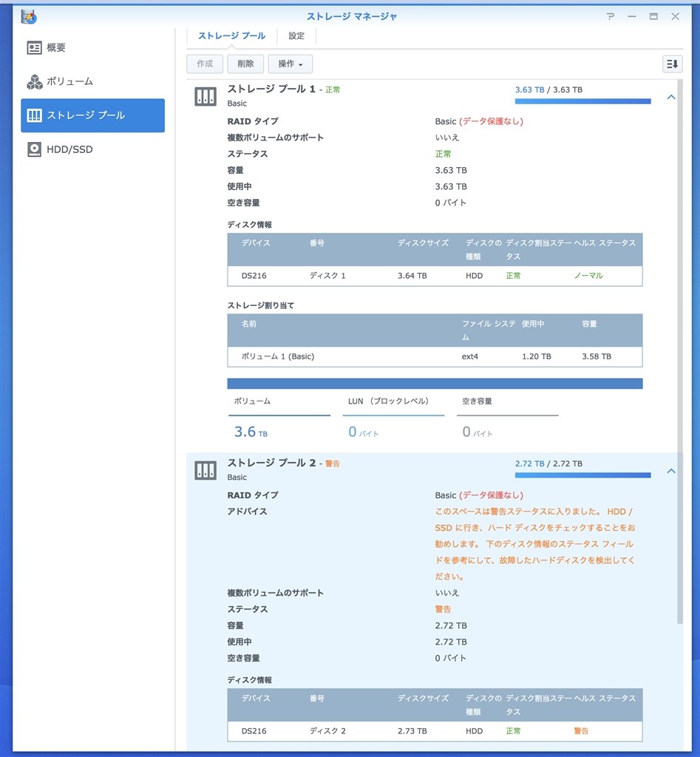The width and height of the screenshot is (700, 757).
Task: Collapse ストレージ プール 2 with chevron
Action: (x=671, y=471)
